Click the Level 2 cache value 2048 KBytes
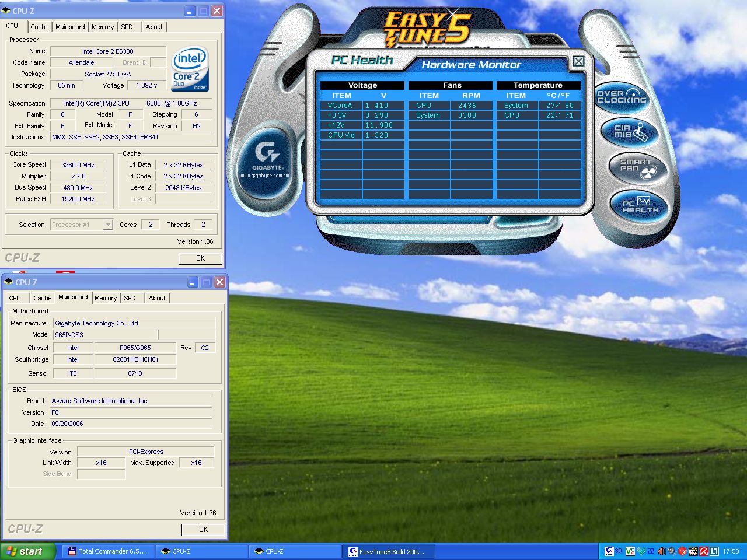Viewport: 747px width, 560px height. coord(183,188)
